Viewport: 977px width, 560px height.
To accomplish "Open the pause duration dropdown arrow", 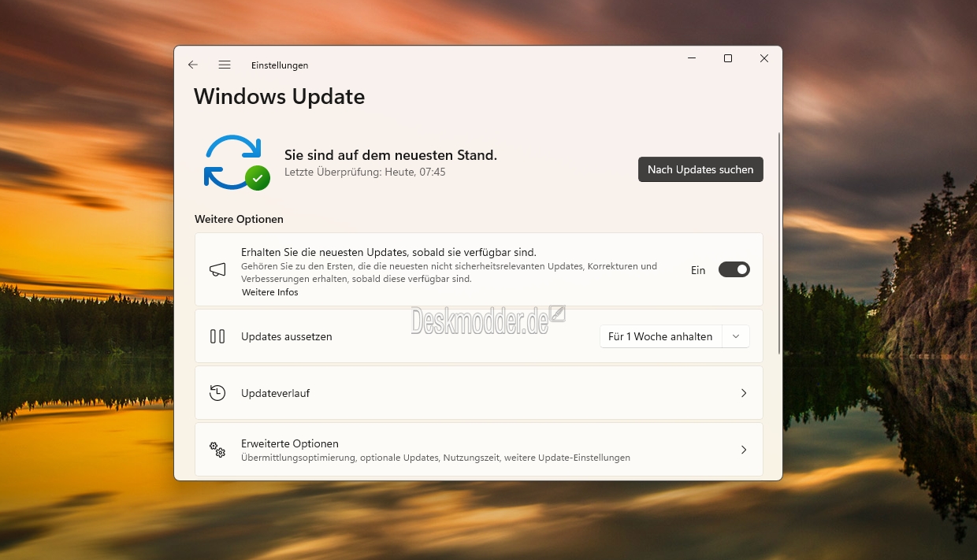I will pos(736,336).
